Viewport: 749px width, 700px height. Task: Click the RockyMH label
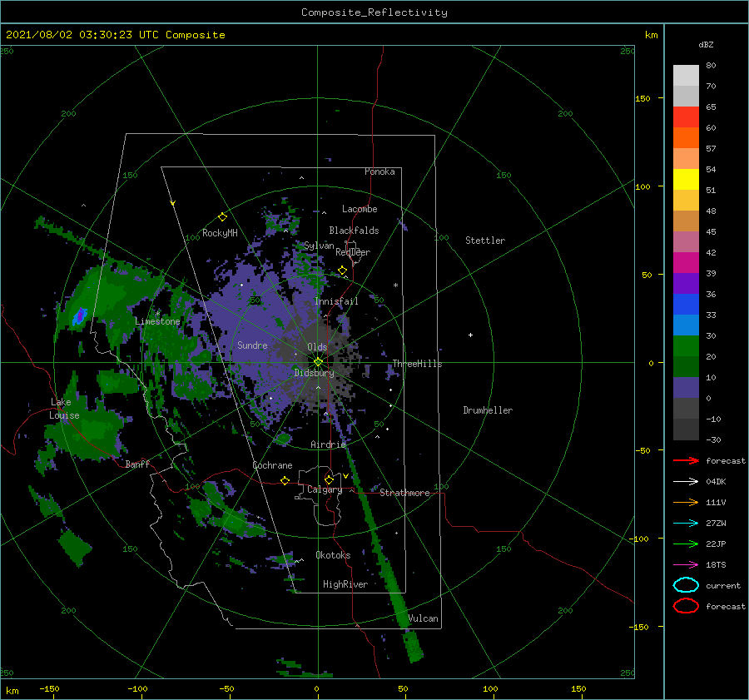(220, 233)
